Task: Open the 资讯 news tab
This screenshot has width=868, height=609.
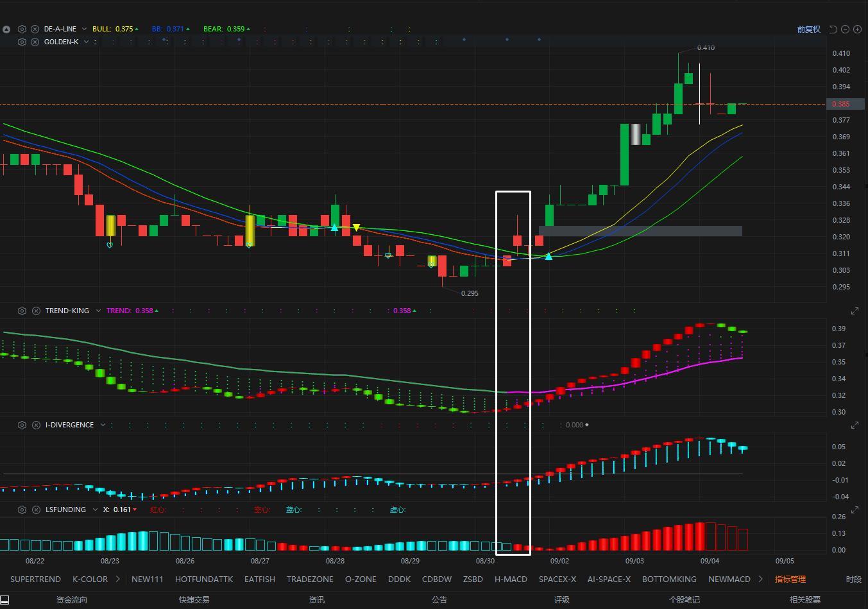Action: 317,600
